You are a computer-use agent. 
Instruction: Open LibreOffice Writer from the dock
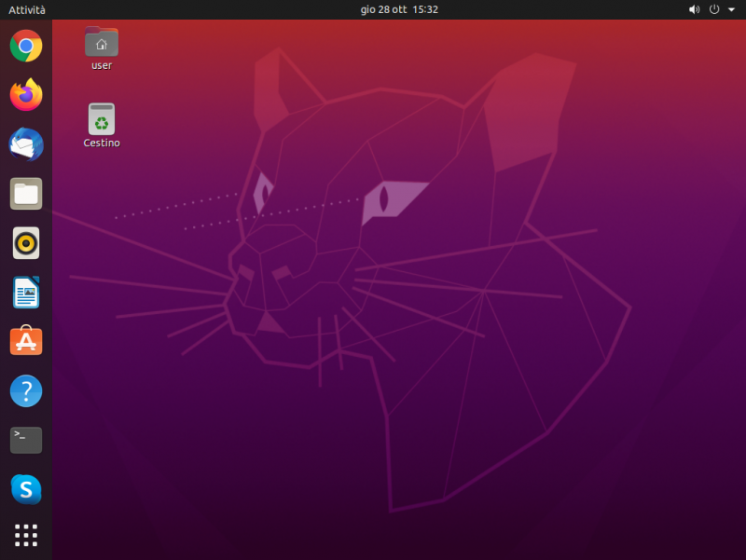(x=26, y=293)
